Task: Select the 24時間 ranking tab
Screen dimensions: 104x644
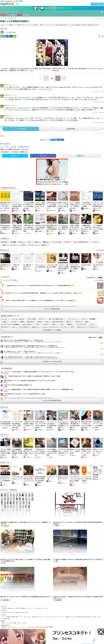Action: tap(100, 277)
